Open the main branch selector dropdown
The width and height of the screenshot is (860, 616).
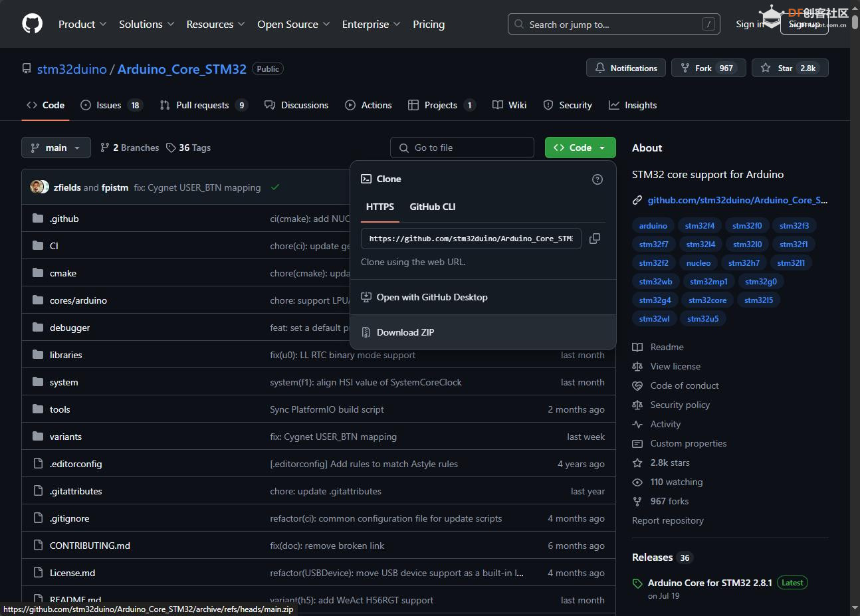pos(56,148)
